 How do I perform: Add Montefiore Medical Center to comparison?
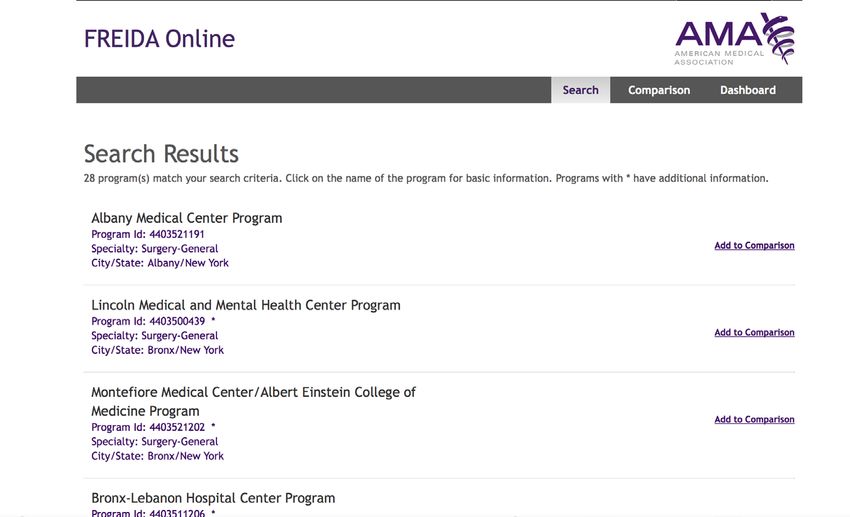(754, 419)
